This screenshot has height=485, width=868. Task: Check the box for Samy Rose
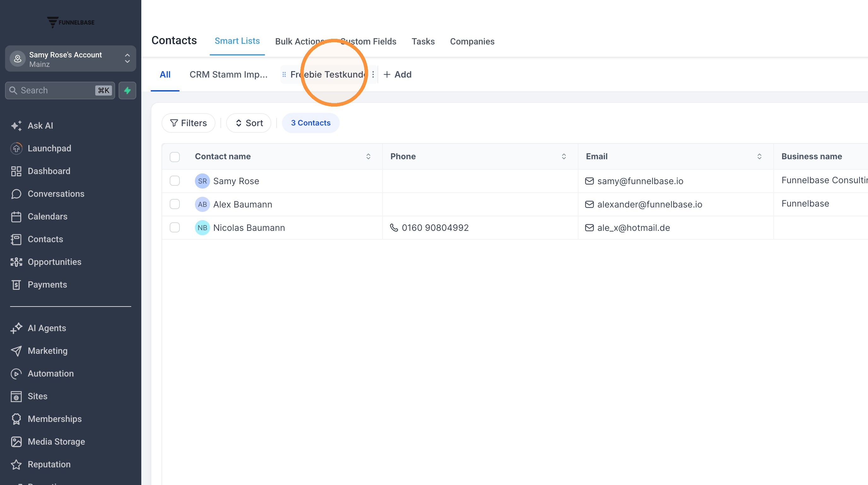tap(174, 181)
